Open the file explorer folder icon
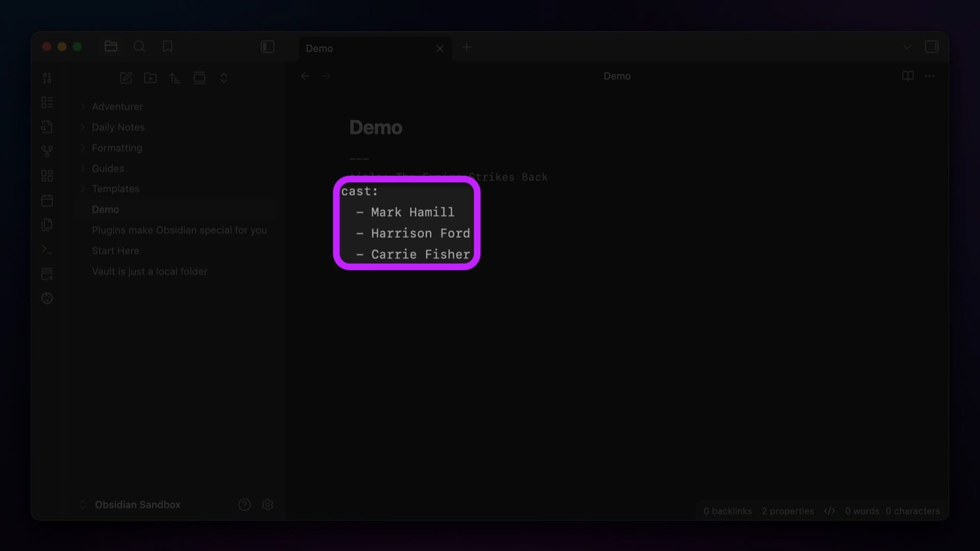Viewport: 980px width, 551px height. pyautogui.click(x=111, y=46)
